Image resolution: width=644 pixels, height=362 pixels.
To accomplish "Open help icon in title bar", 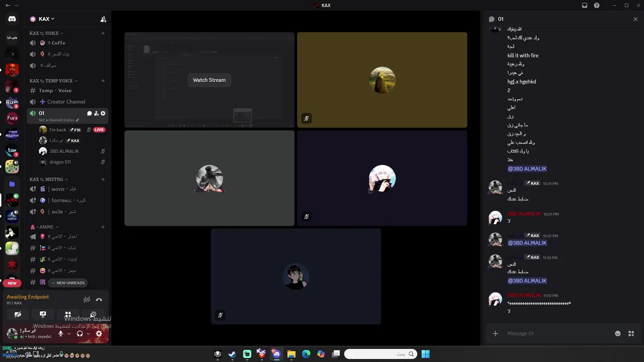I will (597, 6).
